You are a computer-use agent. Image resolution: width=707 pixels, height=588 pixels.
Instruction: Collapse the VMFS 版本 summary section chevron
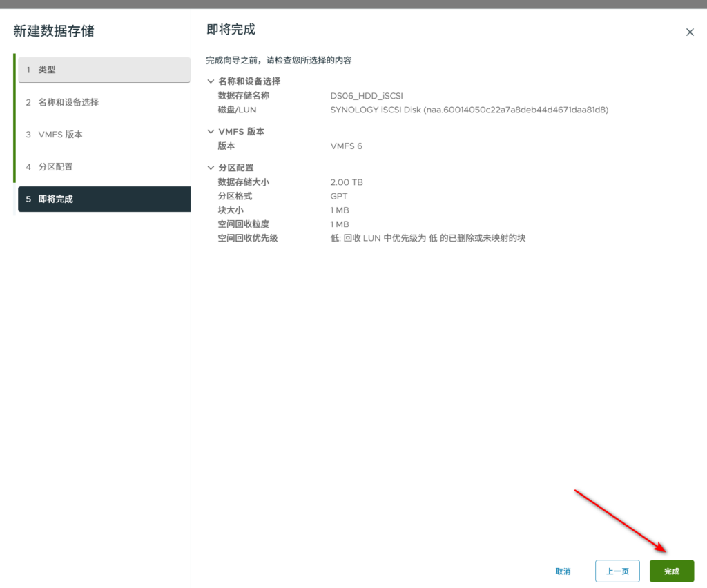(211, 132)
